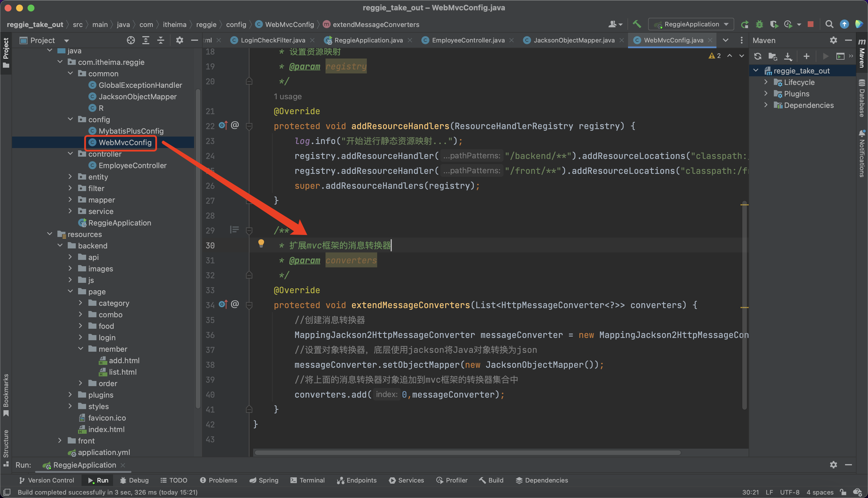Click Reload All Maven Projects icon
868x498 pixels.
point(757,56)
